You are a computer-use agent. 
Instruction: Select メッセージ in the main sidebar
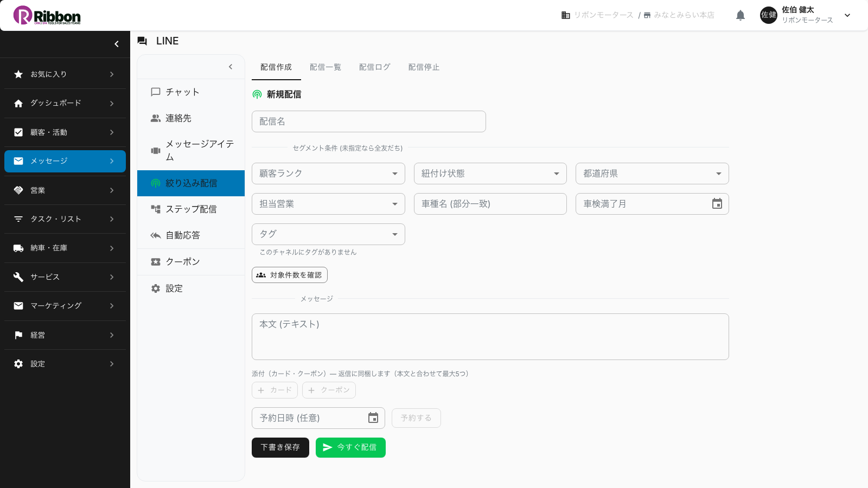click(65, 161)
